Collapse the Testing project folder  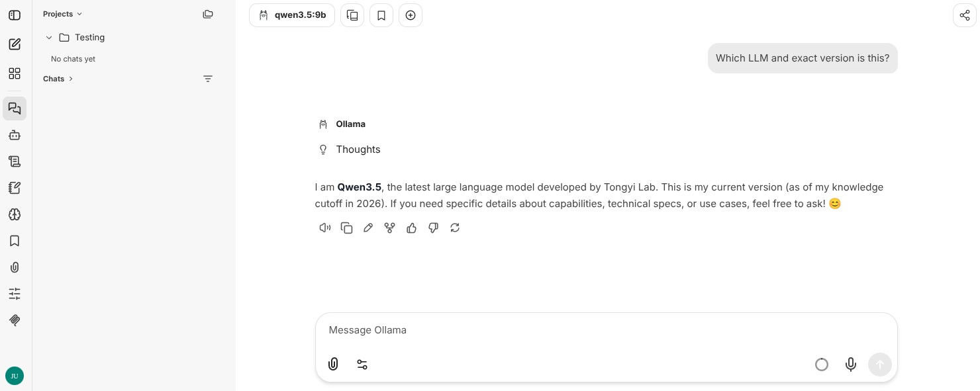tap(49, 38)
